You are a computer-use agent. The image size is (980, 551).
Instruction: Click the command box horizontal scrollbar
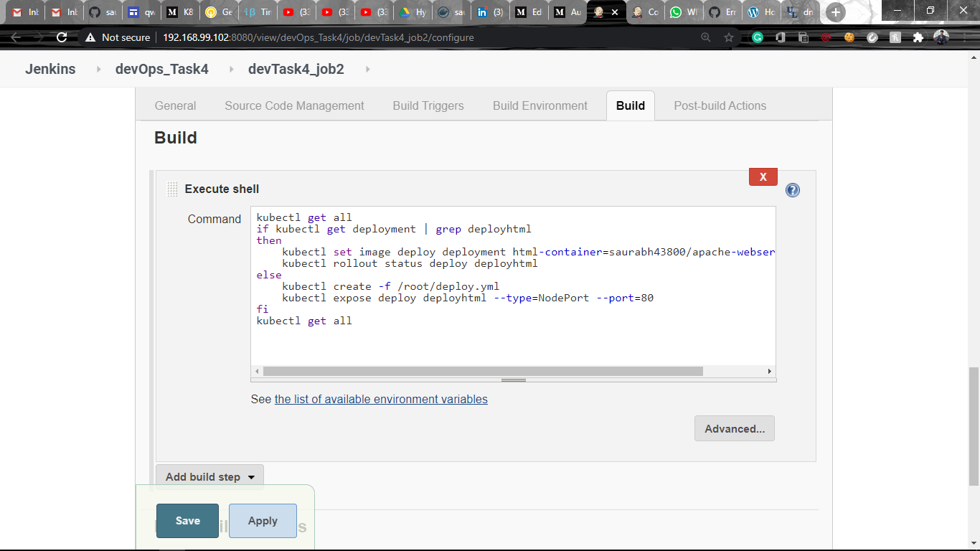click(481, 371)
